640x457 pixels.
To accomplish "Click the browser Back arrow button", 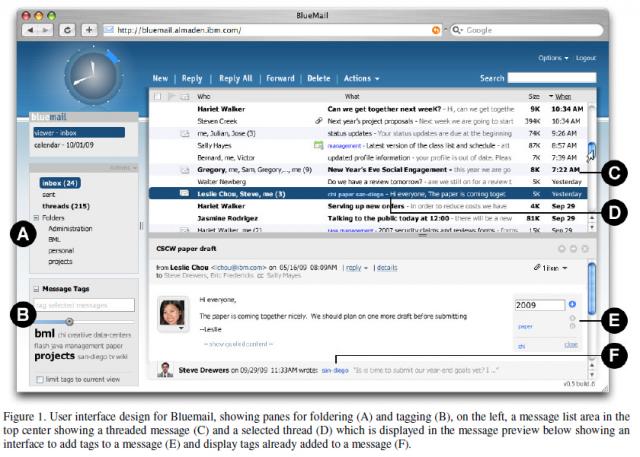I will [x=31, y=30].
